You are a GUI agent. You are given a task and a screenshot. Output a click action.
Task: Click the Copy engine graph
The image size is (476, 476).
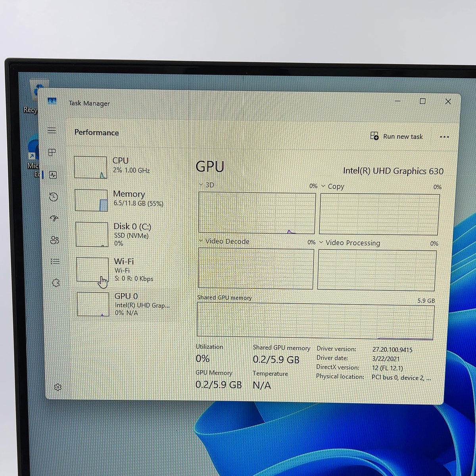[x=379, y=214]
